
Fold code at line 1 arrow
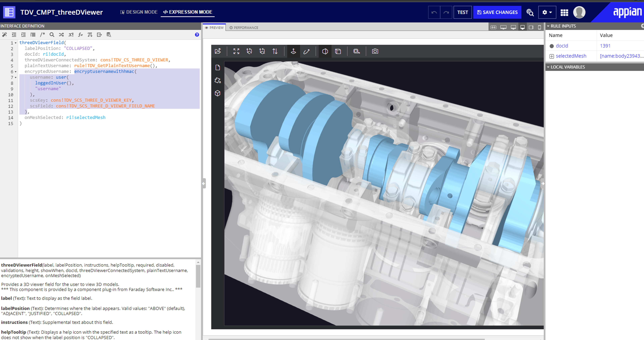click(x=15, y=43)
